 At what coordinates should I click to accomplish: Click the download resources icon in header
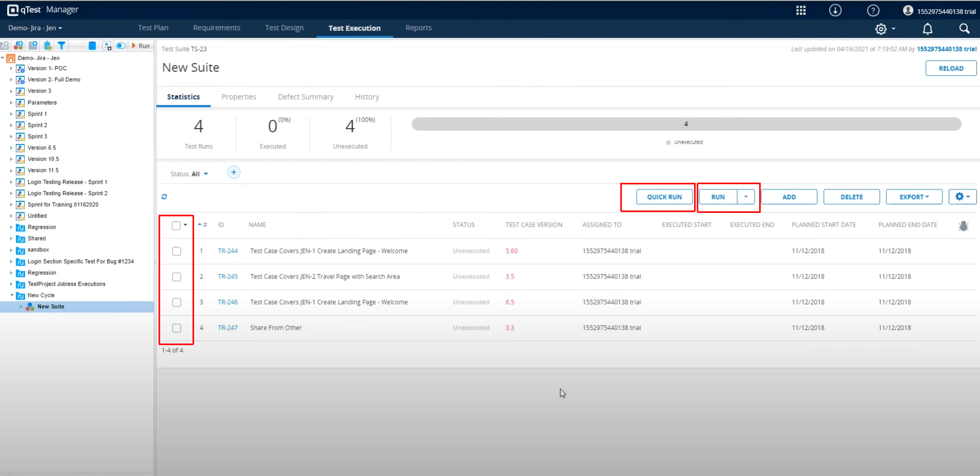[x=835, y=10]
